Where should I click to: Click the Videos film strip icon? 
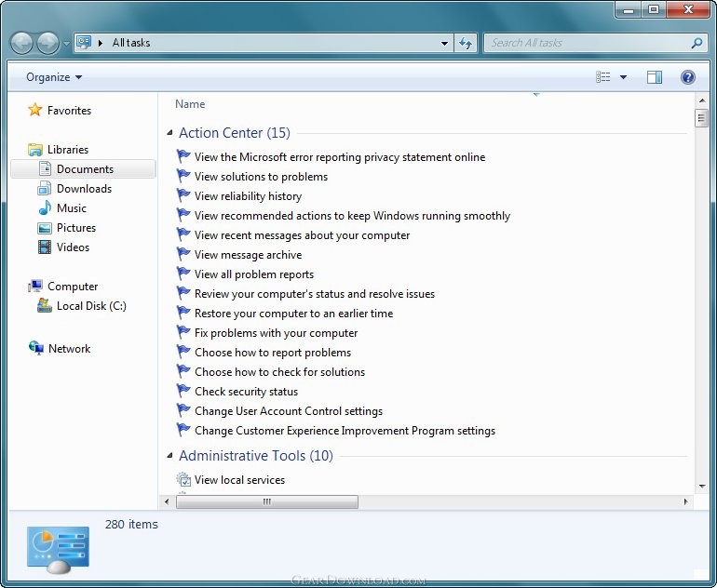(45, 247)
